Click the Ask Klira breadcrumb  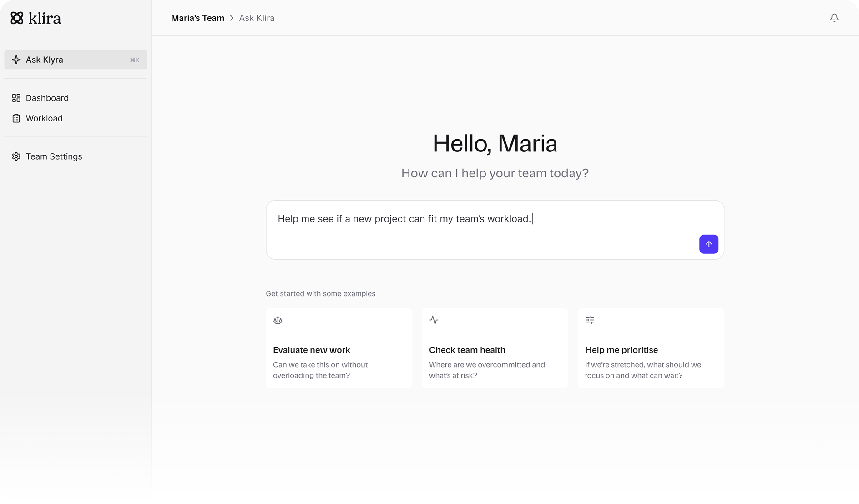pos(257,18)
